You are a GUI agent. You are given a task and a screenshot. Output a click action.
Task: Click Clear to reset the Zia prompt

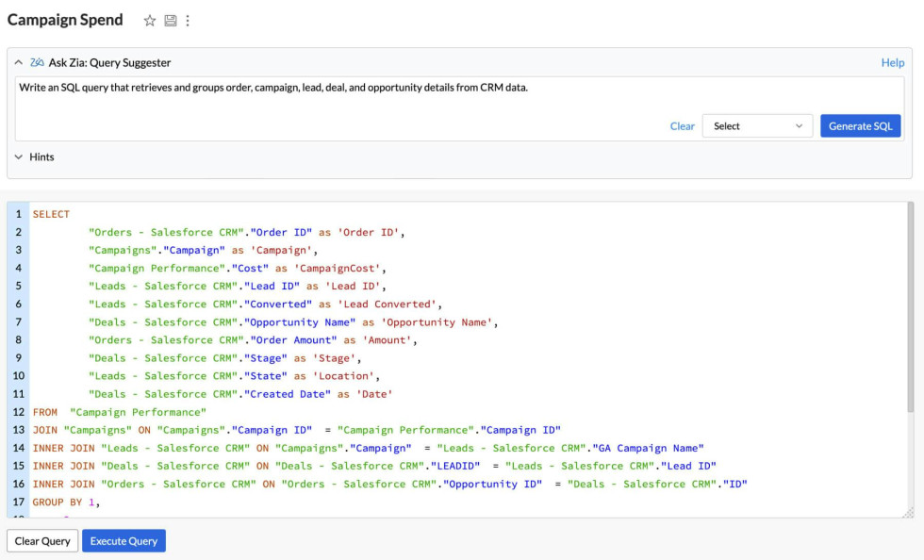click(x=682, y=125)
